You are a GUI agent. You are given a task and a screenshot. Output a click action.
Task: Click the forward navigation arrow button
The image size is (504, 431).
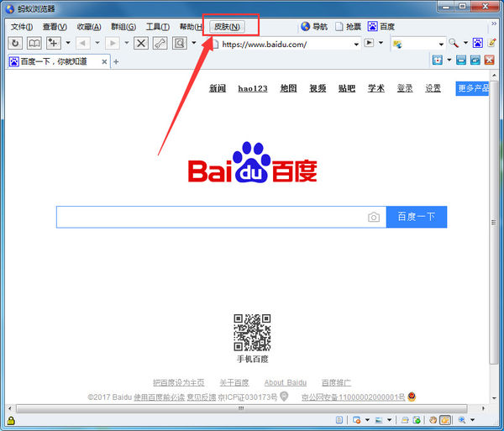tap(113, 43)
